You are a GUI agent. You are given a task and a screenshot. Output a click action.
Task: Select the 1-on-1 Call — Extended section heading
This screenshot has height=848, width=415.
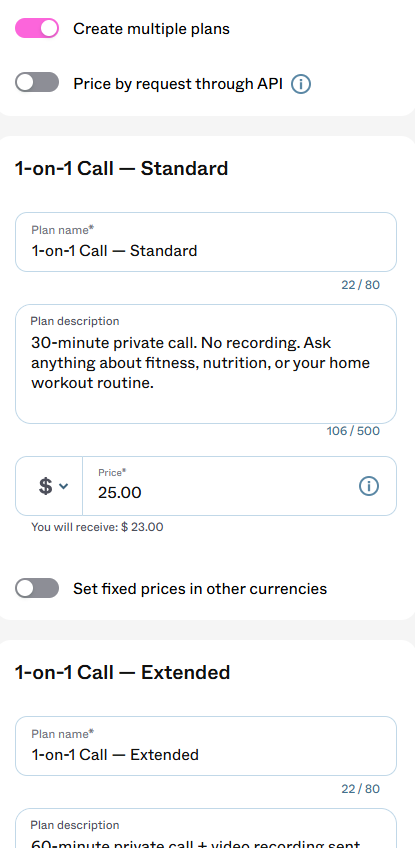pyautogui.click(x=123, y=672)
